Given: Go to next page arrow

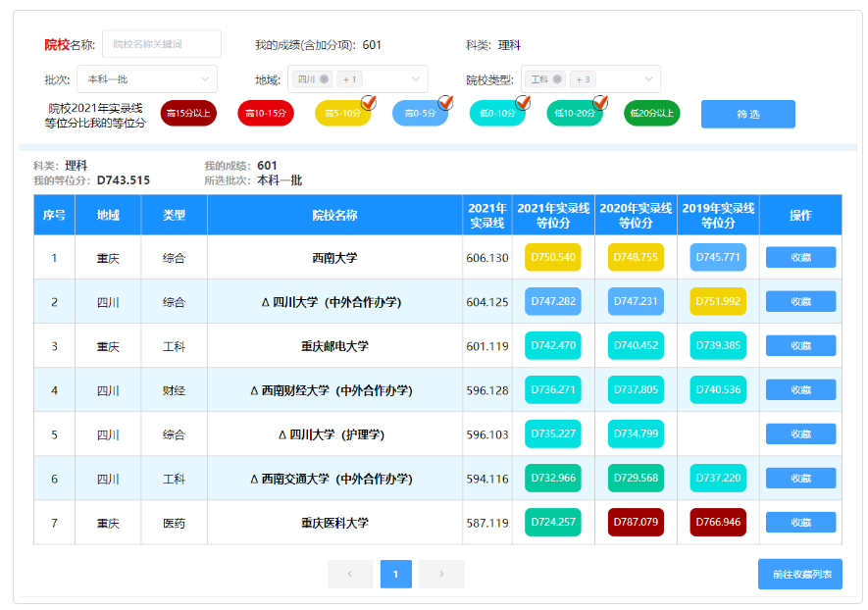Looking at the screenshot, I should [x=441, y=574].
